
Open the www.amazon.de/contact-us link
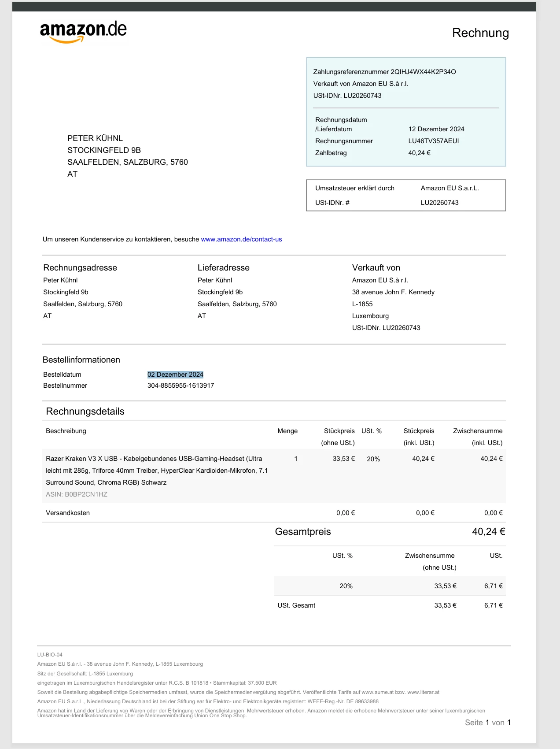coord(241,239)
